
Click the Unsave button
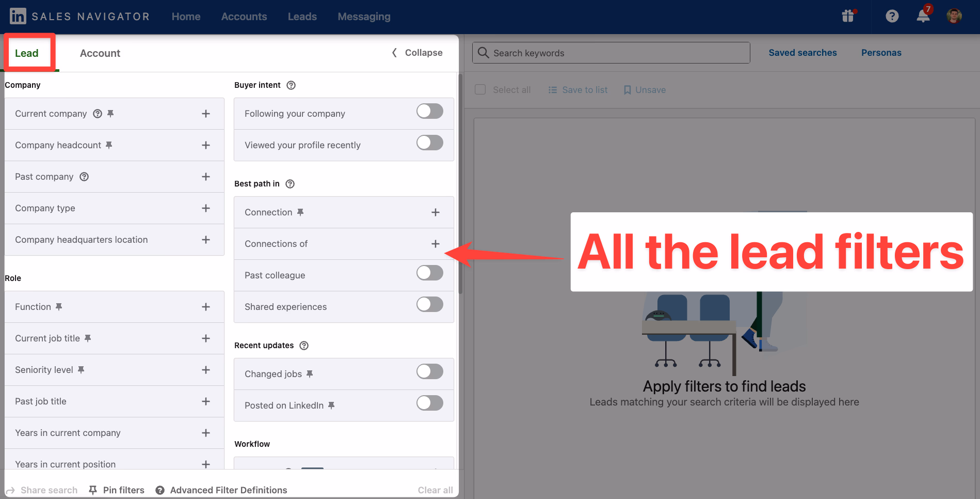click(x=645, y=90)
